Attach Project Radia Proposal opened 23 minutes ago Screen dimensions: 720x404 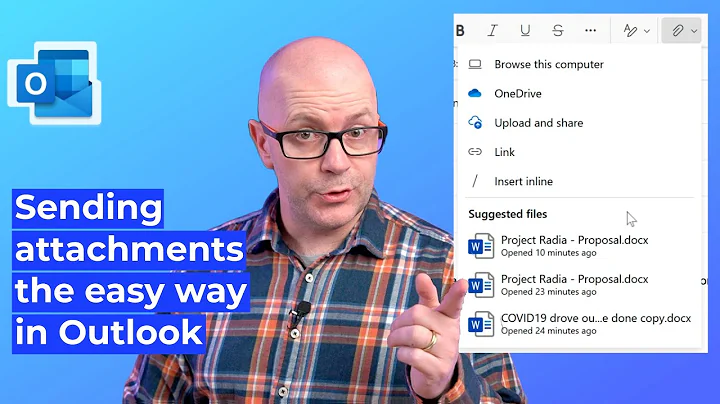579,285
